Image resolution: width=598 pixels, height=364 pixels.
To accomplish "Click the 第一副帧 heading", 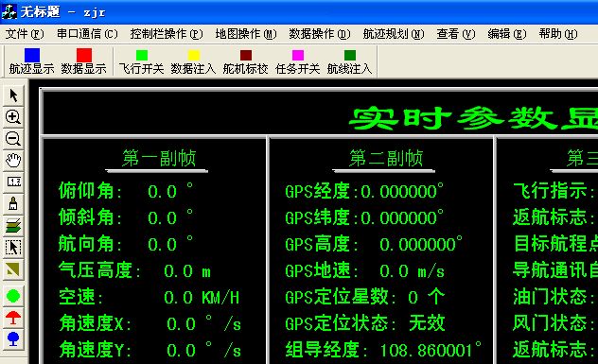I will (159, 158).
